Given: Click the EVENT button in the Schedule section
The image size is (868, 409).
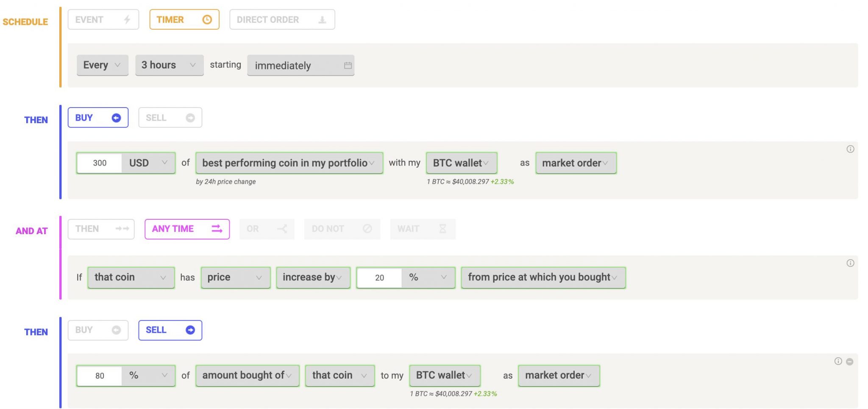Looking at the screenshot, I should tap(103, 19).
